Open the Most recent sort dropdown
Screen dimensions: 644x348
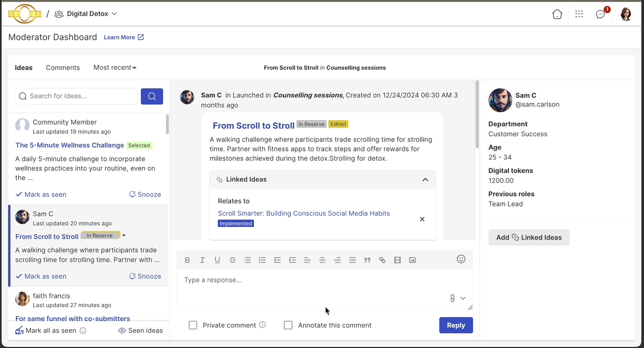[x=115, y=68]
